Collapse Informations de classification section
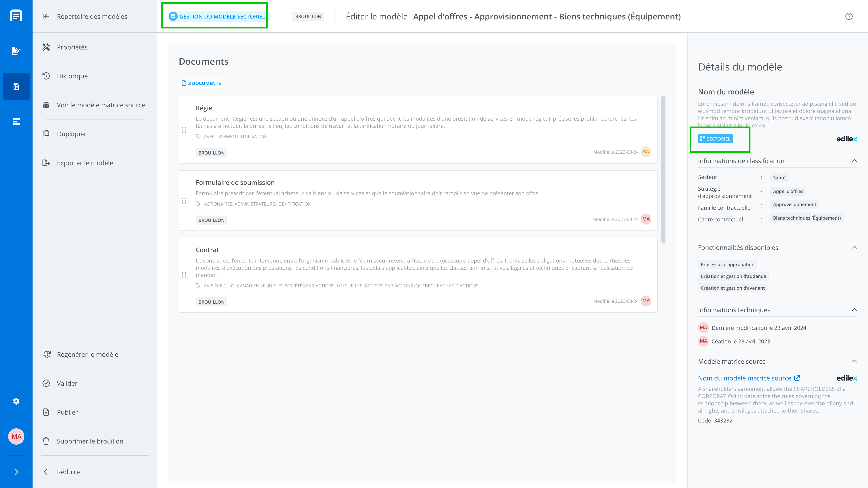Viewport: 868px width, 488px height. (854, 161)
